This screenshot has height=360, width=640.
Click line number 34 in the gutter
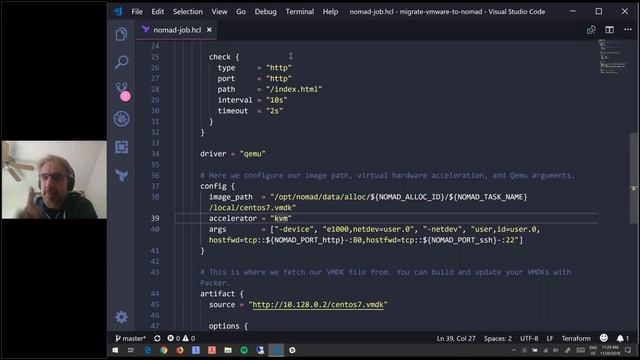pos(155,154)
